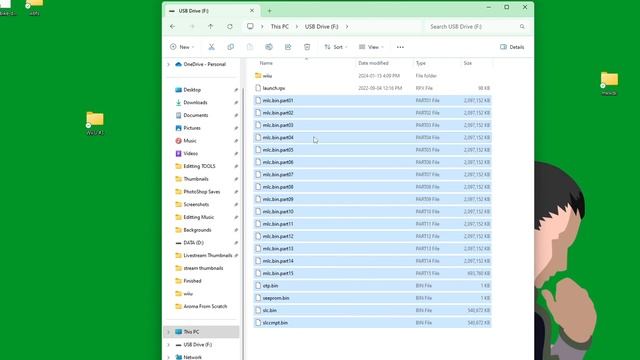This screenshot has width=640, height=360.
Task: Click the Share icon in toolbar
Action: click(x=288, y=47)
